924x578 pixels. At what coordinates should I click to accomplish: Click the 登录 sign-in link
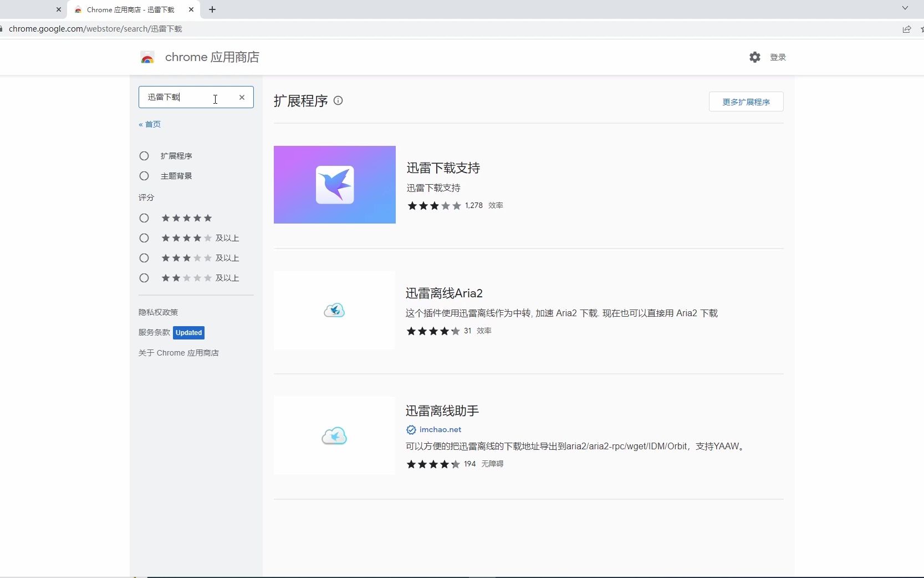pyautogui.click(x=778, y=57)
